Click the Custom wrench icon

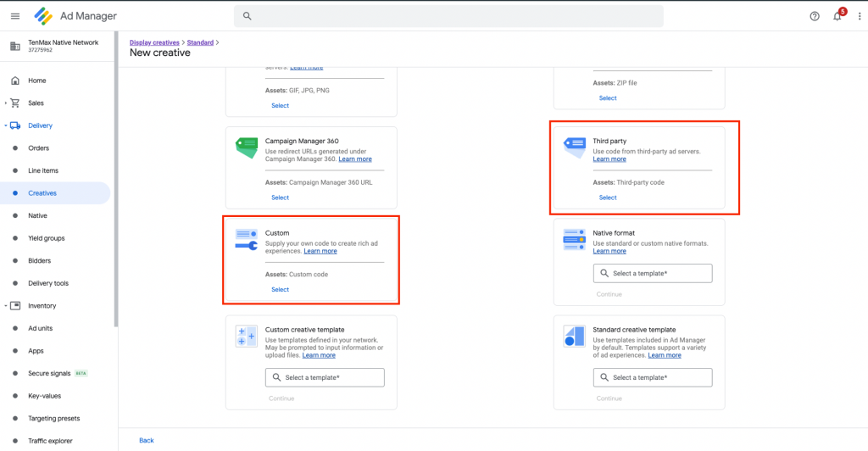[247, 240]
